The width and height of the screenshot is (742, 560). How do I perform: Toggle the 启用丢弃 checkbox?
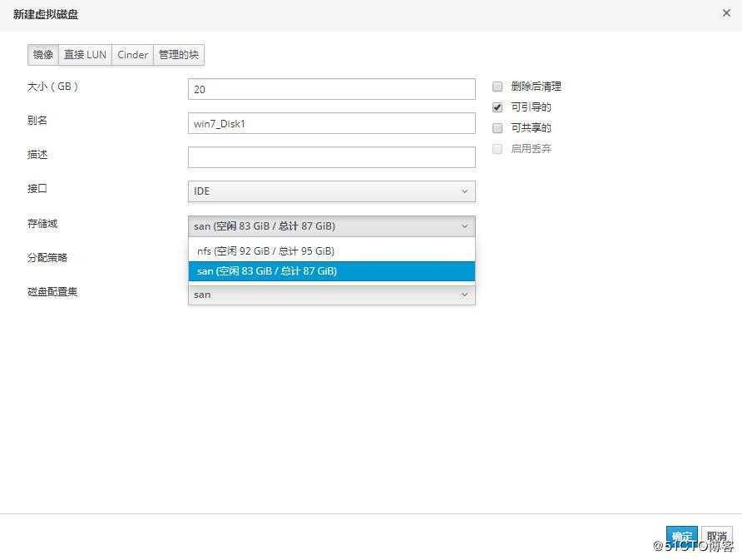coord(497,149)
